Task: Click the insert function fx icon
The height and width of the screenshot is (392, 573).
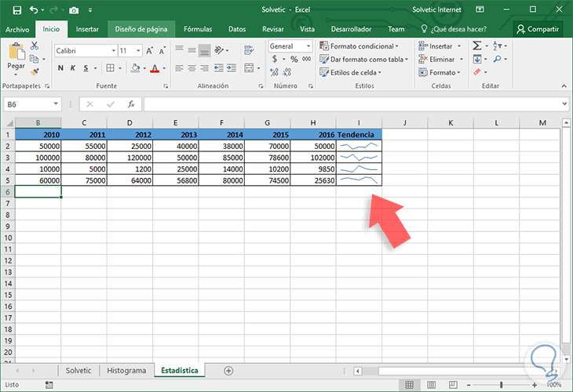Action: click(x=131, y=103)
